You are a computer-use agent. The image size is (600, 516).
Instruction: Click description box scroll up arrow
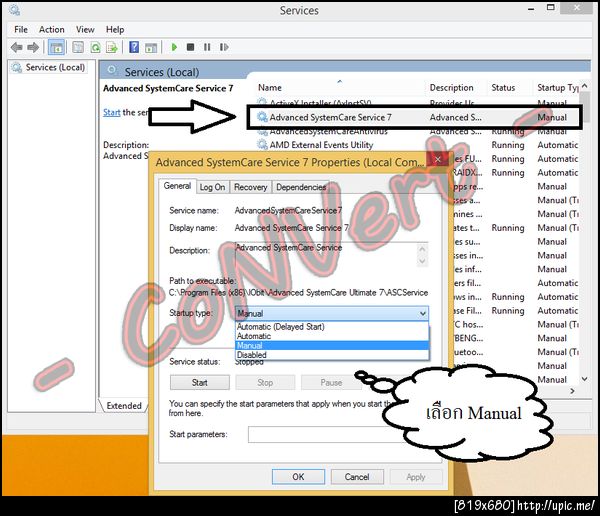click(x=422, y=249)
